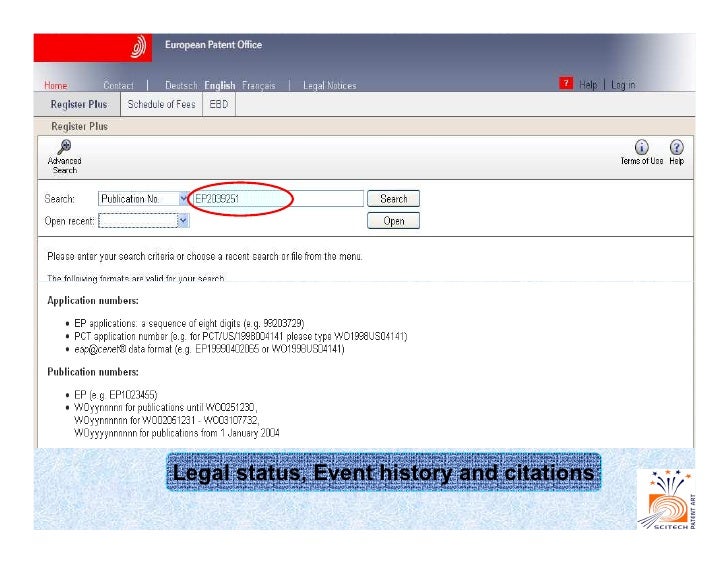Switch to the Schedule of Fees tab
Image resolution: width=728 pixels, height=563 pixels.
pyautogui.click(x=161, y=104)
